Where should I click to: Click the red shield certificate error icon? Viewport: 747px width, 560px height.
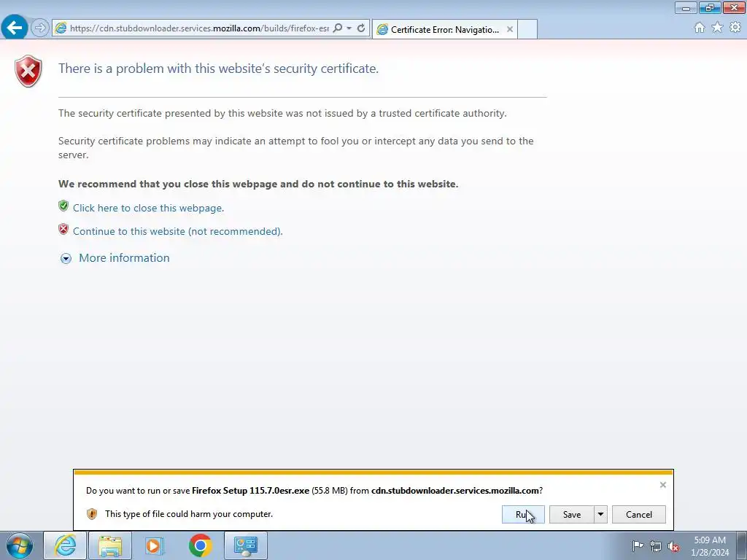[x=28, y=71]
